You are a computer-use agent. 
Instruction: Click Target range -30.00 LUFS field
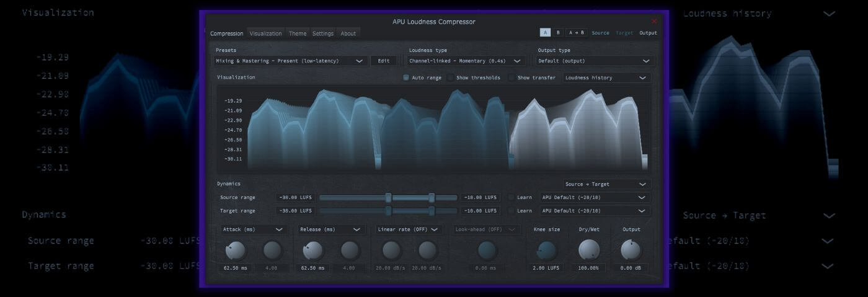[x=296, y=211]
